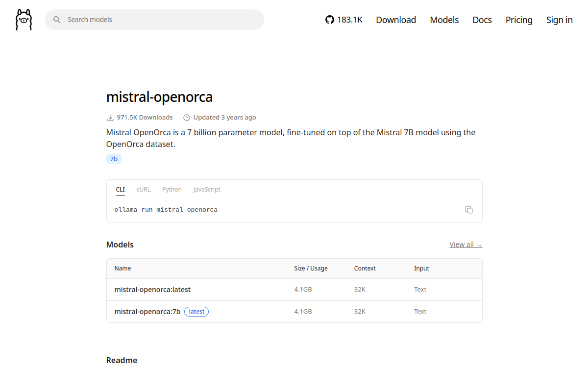Click the Size / Usage column header
This screenshot has width=588, height=392.
click(x=311, y=269)
